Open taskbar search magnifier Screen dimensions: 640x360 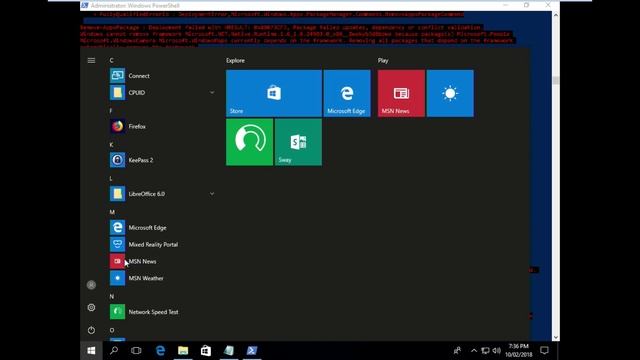point(114,351)
